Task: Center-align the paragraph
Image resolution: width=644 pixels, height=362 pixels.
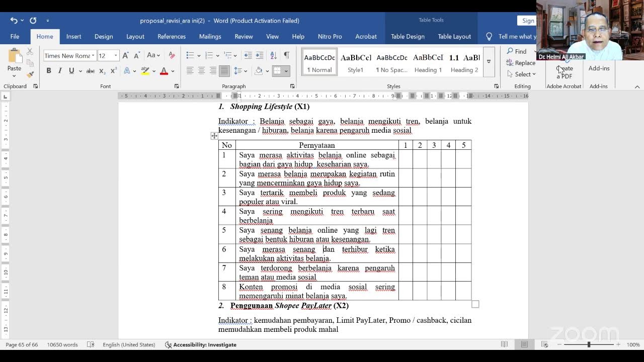Action: tap(201, 71)
